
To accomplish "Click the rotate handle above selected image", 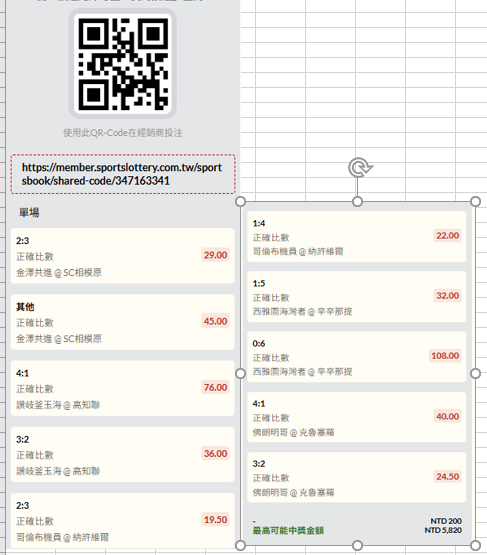I will click(x=360, y=167).
